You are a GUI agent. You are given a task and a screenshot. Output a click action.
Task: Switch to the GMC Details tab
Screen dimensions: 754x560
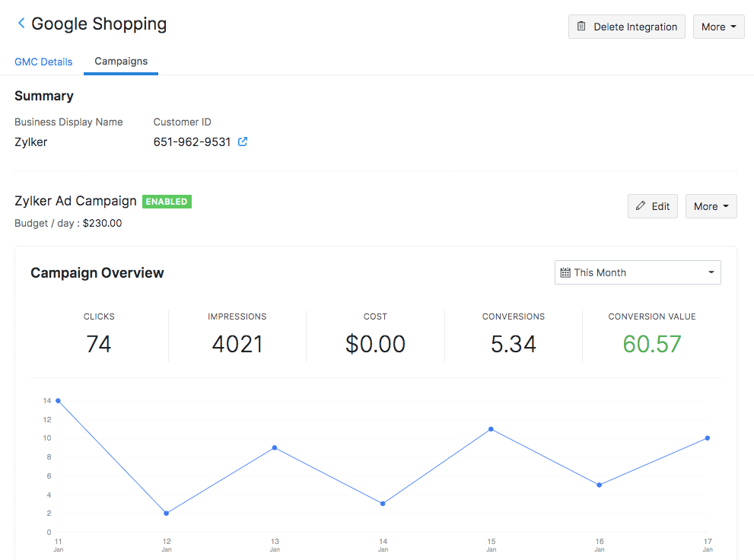tap(43, 62)
